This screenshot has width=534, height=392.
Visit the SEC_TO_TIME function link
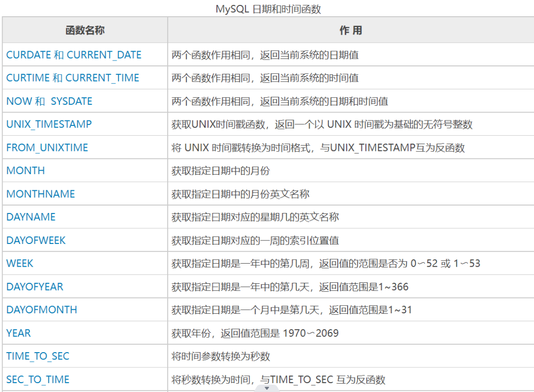pos(38,379)
